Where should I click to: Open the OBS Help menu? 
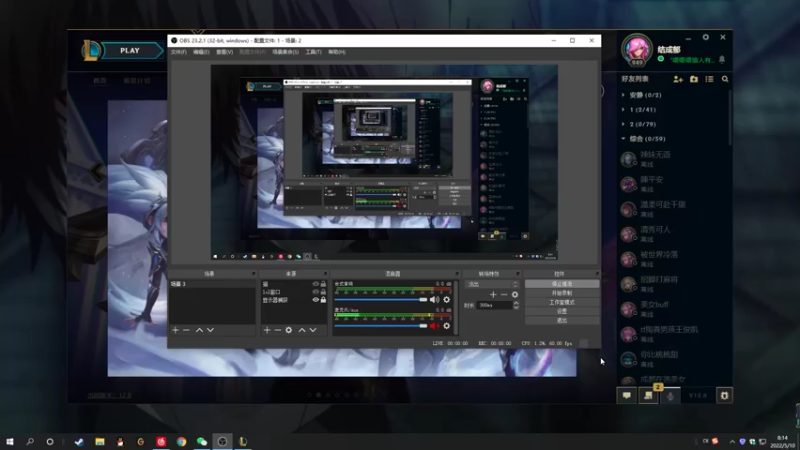337,52
